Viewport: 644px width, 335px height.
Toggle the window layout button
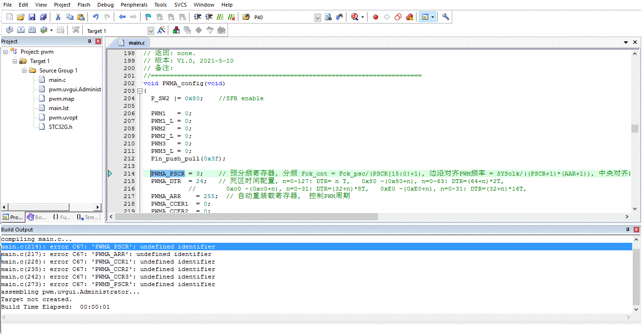pyautogui.click(x=424, y=17)
